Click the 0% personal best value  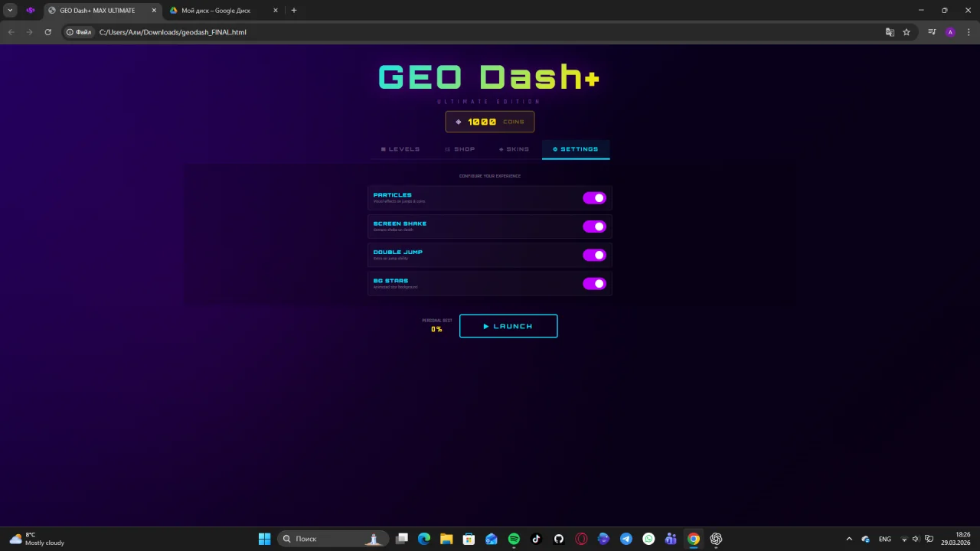pos(436,329)
